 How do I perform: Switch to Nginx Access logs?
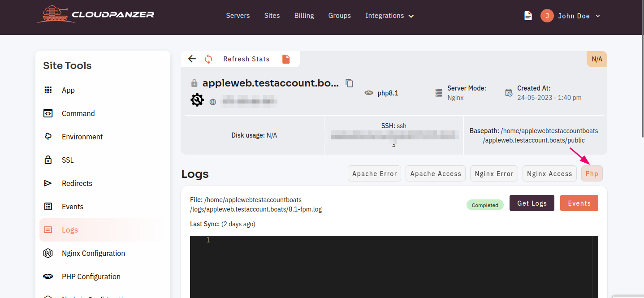coord(549,173)
